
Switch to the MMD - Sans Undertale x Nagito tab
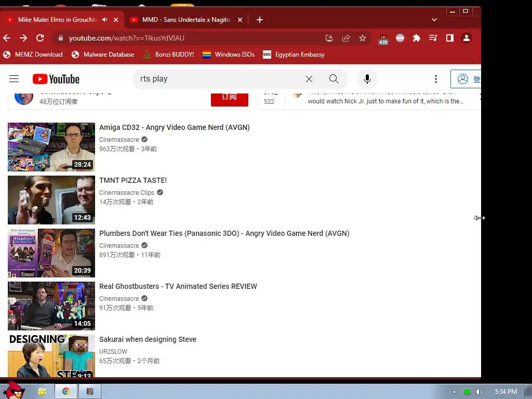186,20
